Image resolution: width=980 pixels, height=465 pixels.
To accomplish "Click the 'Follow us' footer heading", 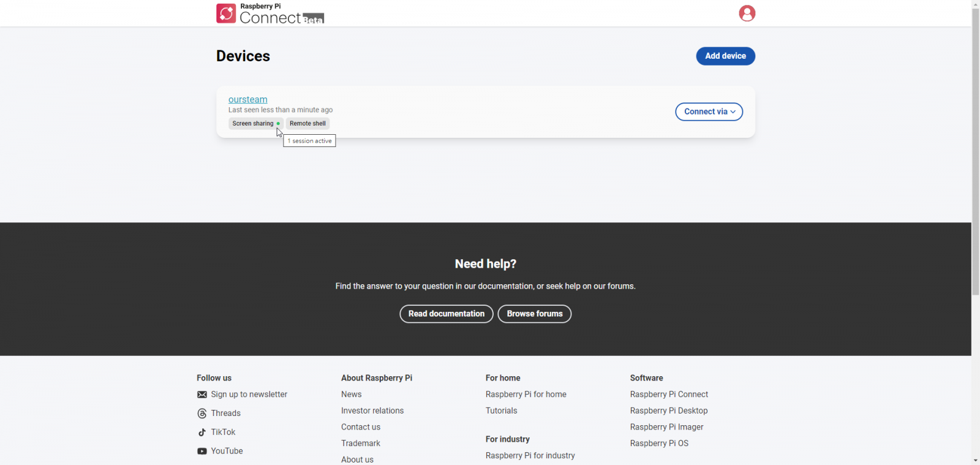I will (214, 378).
